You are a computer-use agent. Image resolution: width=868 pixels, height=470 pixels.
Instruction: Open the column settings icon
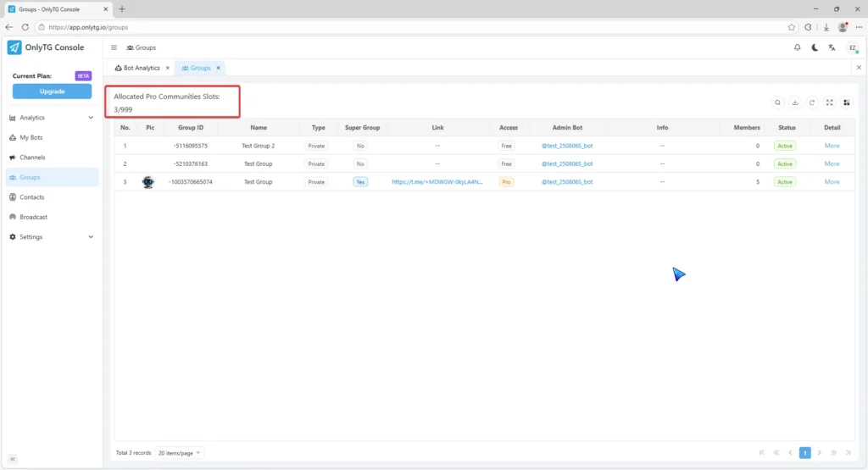[x=847, y=102]
